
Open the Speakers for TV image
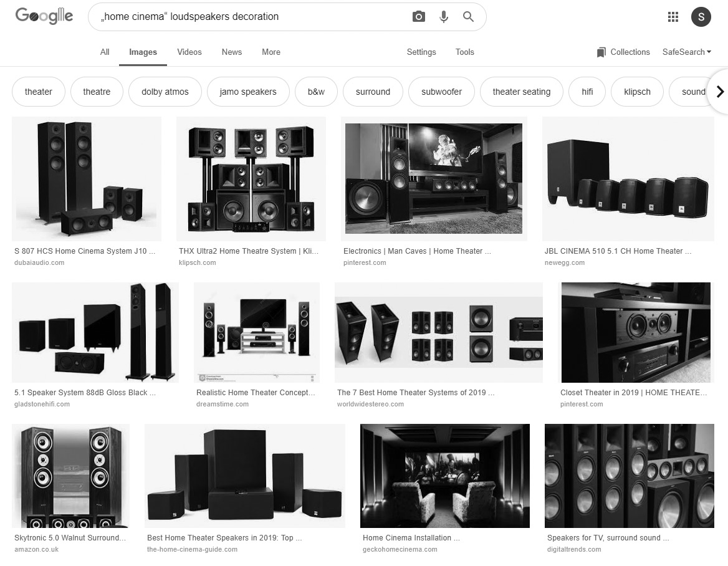629,476
